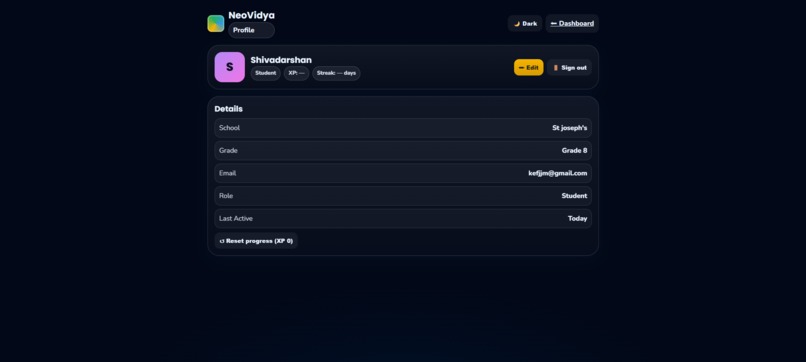Click the NeoVidya gradient logo icon

pos(216,24)
